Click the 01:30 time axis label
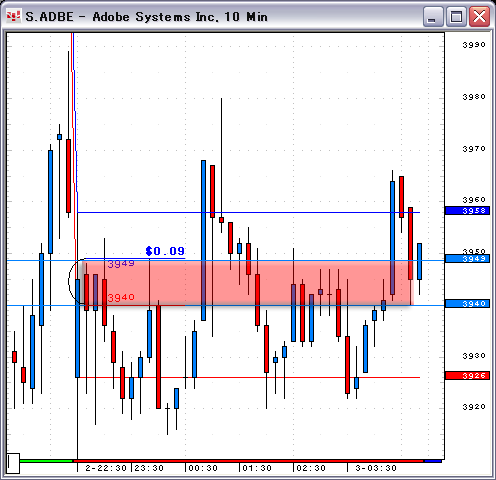This screenshot has height=480, width=496. 257,468
